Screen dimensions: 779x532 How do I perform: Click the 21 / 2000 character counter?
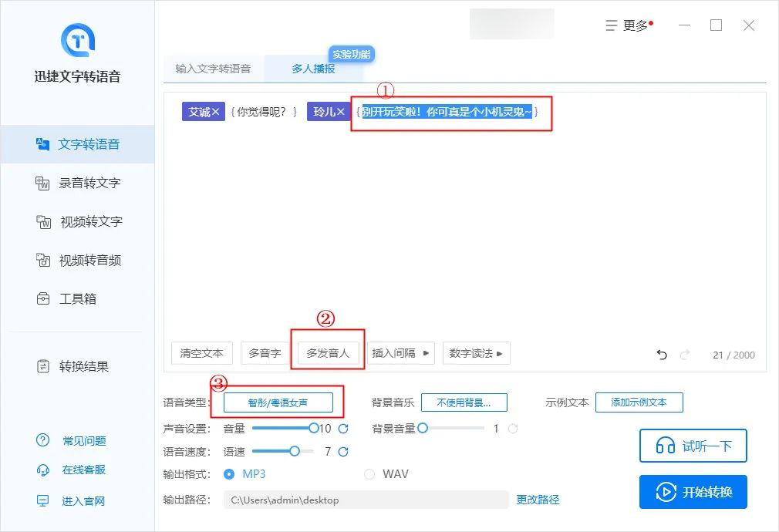pyautogui.click(x=733, y=355)
